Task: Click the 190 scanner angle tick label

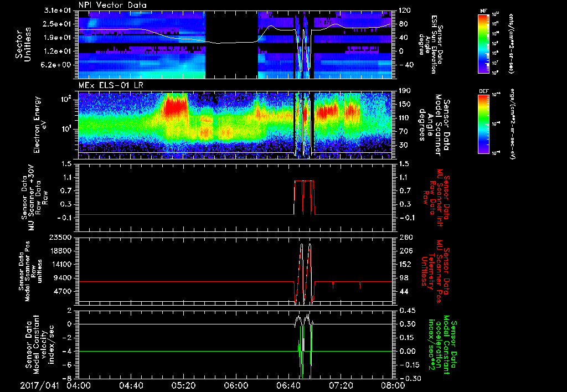Action: tap(405, 91)
